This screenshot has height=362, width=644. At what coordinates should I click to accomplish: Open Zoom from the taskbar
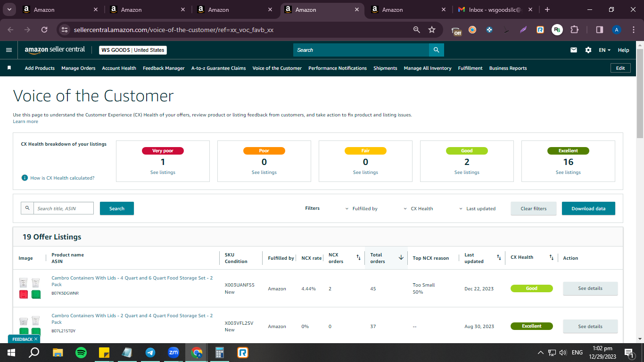tap(173, 353)
